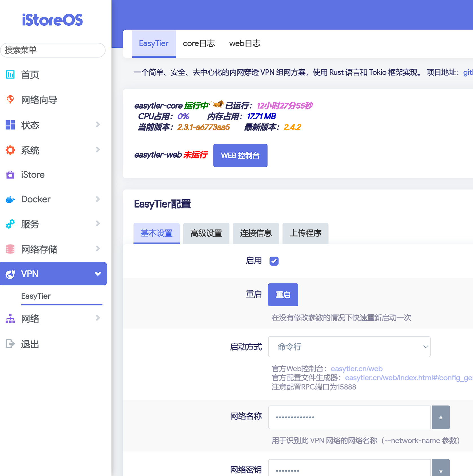The image size is (473, 476).
Task: Switch to the EasyTier tab
Action: (x=154, y=44)
